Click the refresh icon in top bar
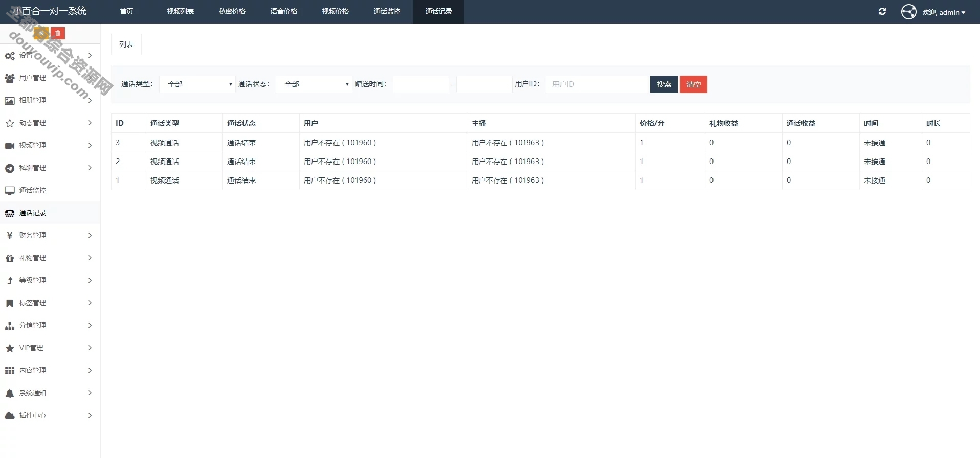This screenshot has height=458, width=980. (882, 11)
